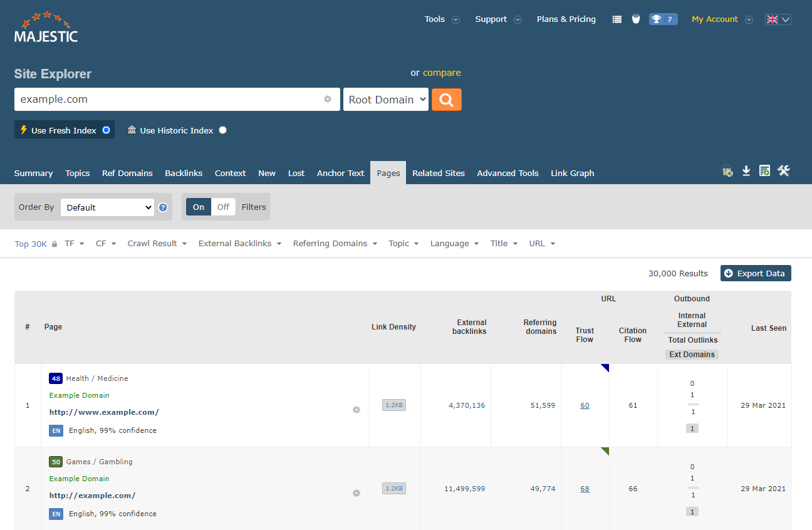
Task: Open the Lost tab
Action: (x=296, y=173)
